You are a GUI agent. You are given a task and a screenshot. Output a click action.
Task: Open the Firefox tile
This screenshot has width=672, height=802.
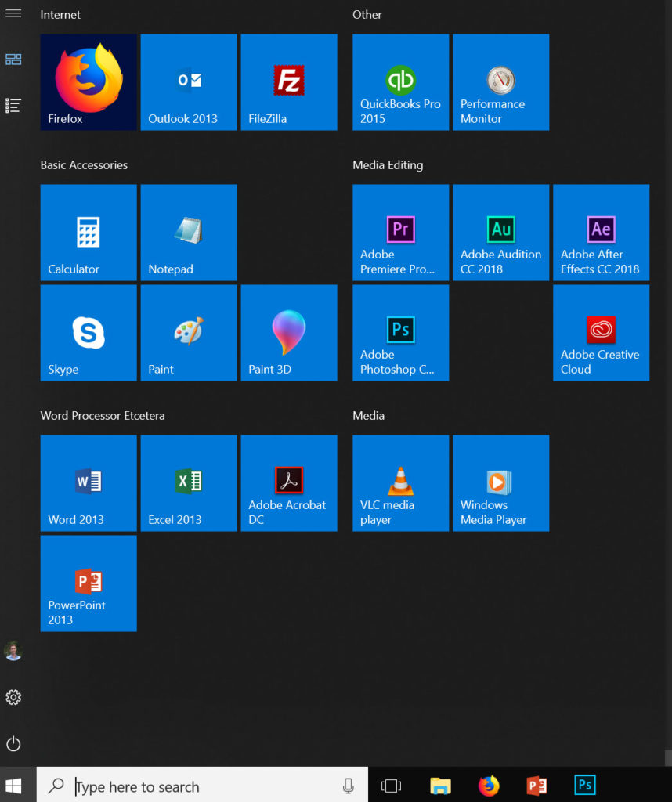point(89,82)
